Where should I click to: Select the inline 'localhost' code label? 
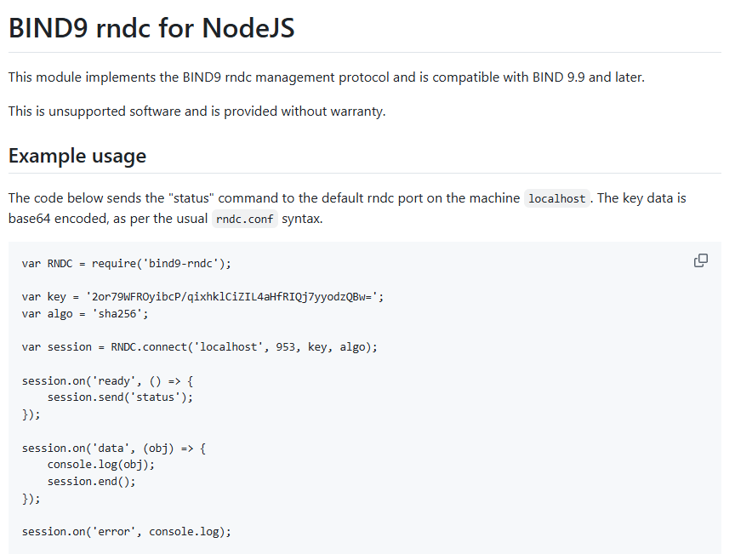coord(556,198)
